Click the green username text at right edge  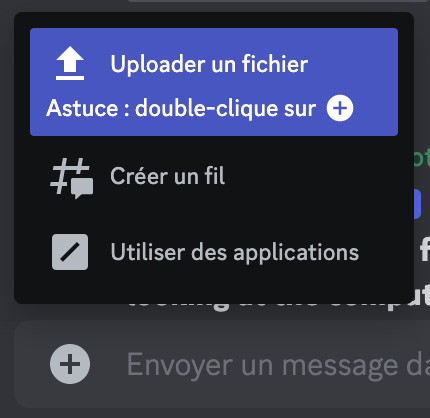pos(422,159)
